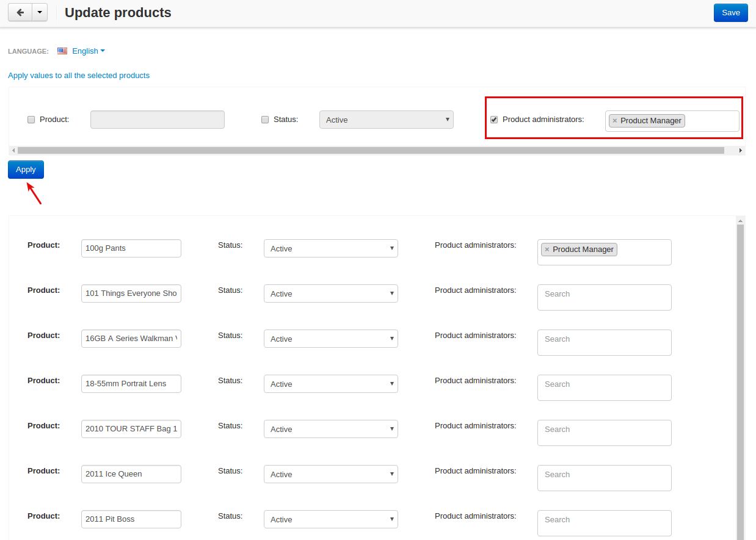The width and height of the screenshot is (756, 540).
Task: Click the '2011 Ice Queen' product field
Action: [x=131, y=474]
